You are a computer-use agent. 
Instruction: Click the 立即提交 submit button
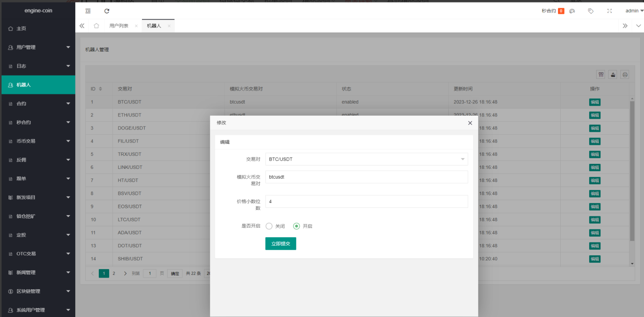(x=281, y=244)
